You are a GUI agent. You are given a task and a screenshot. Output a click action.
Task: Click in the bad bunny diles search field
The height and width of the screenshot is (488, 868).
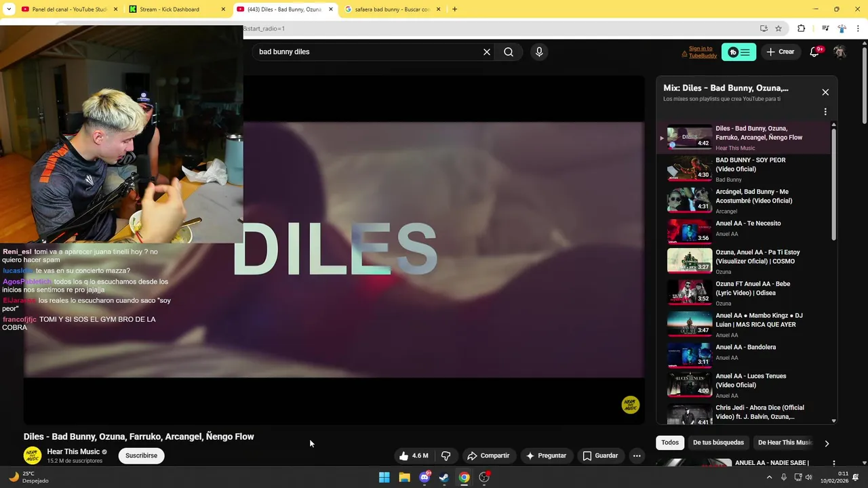tap(366, 52)
